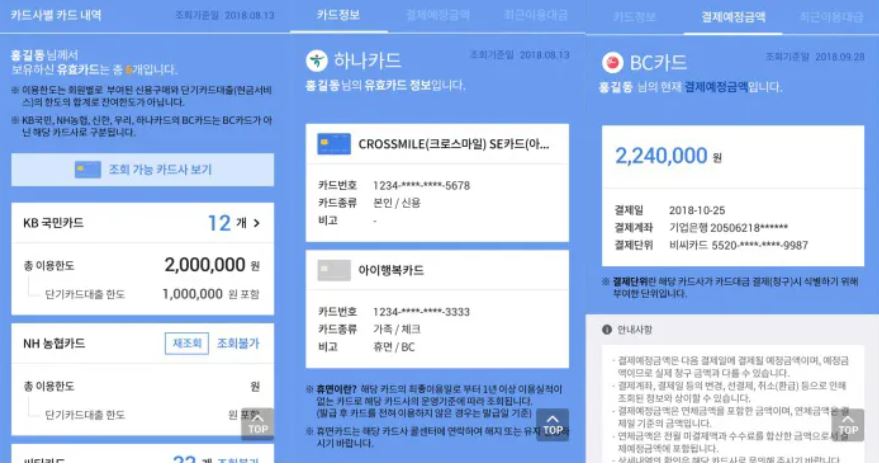Select KB 국민카드 2,000,000 원 limit
This screenshot has width=879, height=468.
point(211,265)
